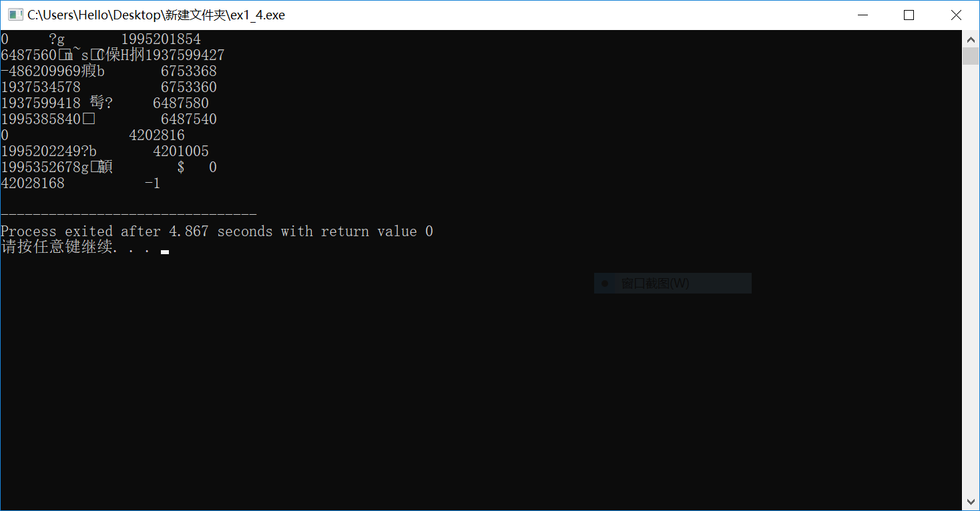Click the number 1995385840
Viewport: 980px width, 511px height.
(41, 119)
